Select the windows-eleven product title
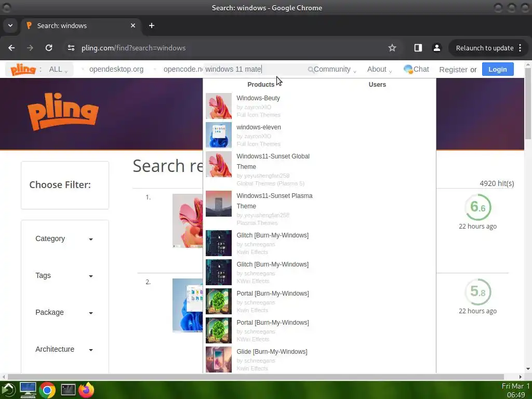532x399 pixels. coord(259,127)
